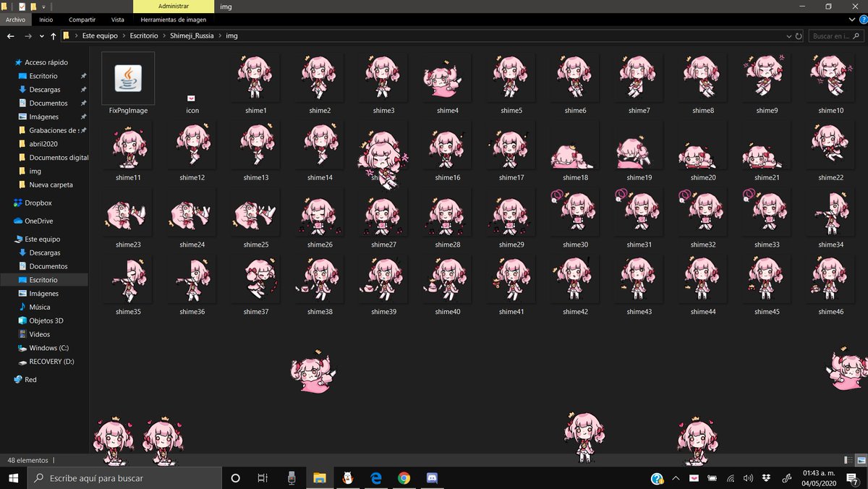This screenshot has width=868, height=489.
Task: Click the taskbar search box
Action: 124,478
